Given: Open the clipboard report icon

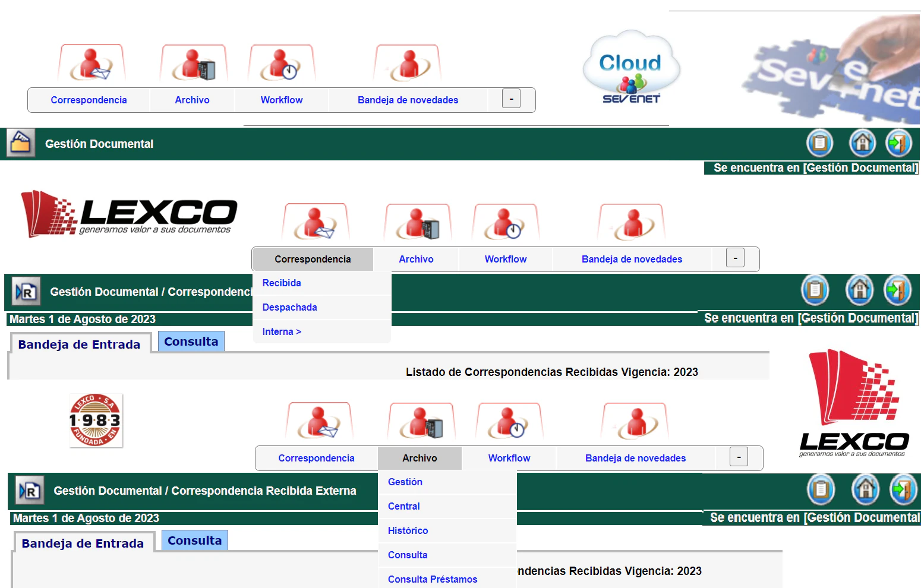Looking at the screenshot, I should point(820,143).
